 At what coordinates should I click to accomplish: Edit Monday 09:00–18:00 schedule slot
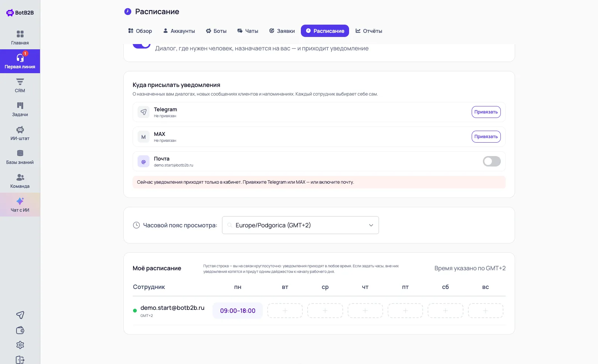coord(238,311)
